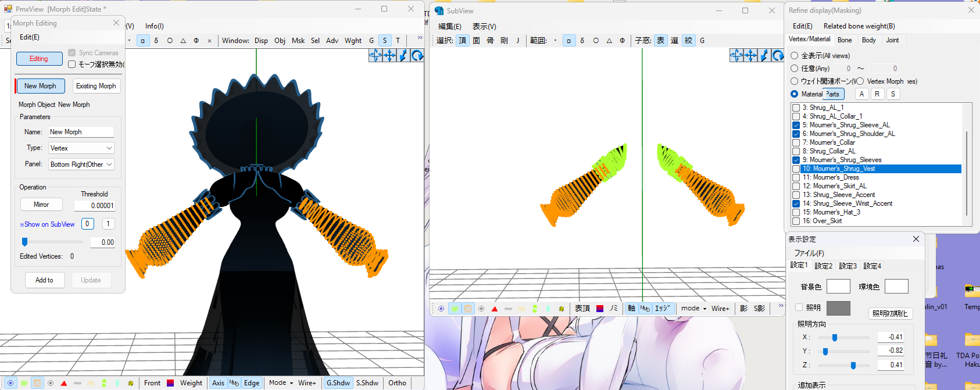Switch to the Bone tab in Refine display

tap(845, 40)
